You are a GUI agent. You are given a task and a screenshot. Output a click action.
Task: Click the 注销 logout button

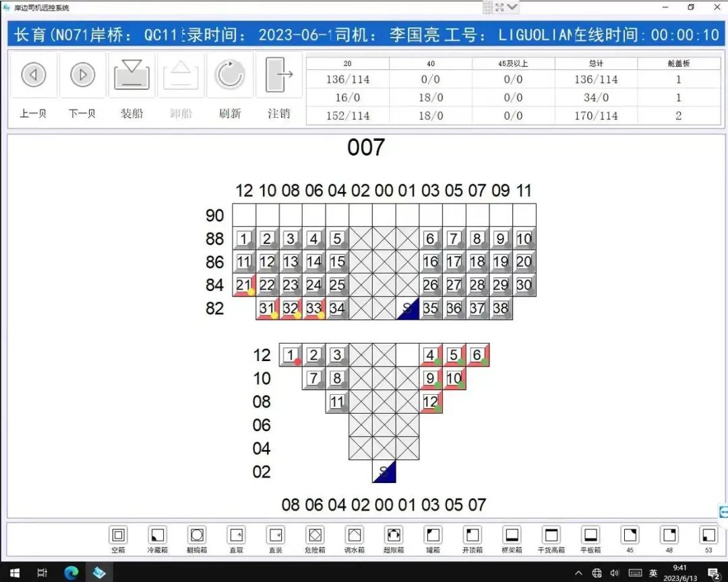tap(279, 75)
